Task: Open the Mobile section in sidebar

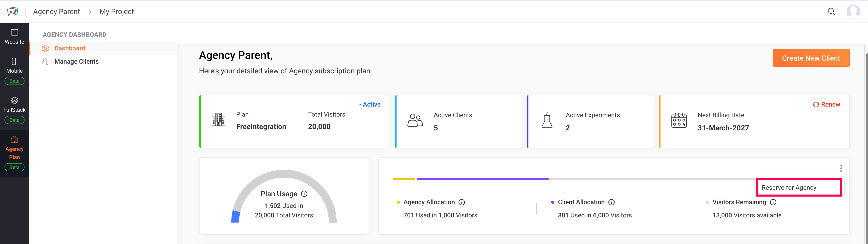Action: (x=14, y=66)
